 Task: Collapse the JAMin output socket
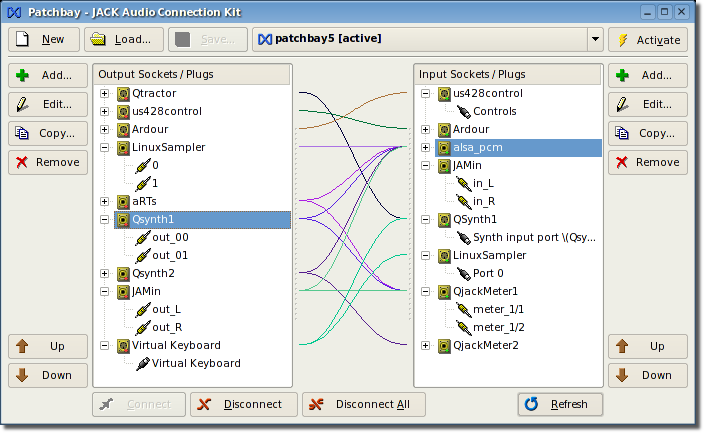pos(104,292)
